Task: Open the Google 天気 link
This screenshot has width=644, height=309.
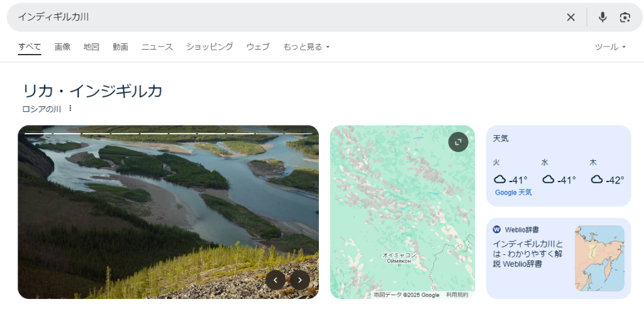Action: tap(513, 193)
